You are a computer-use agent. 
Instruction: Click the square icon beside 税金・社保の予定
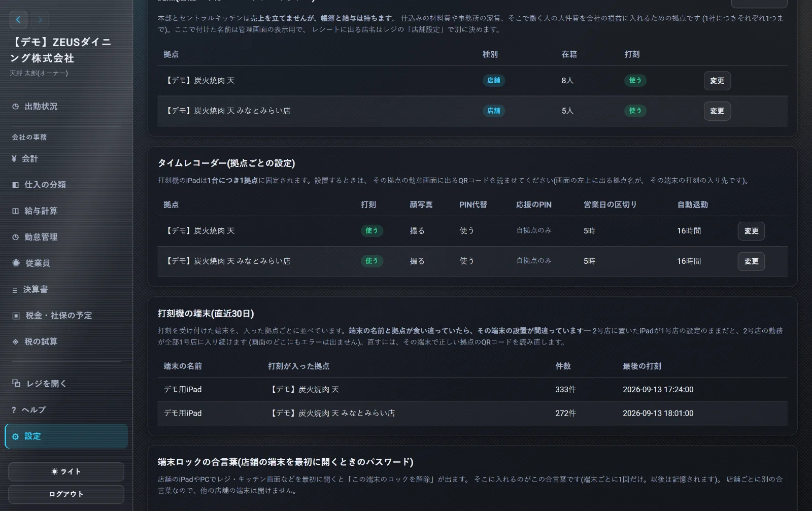coord(16,316)
